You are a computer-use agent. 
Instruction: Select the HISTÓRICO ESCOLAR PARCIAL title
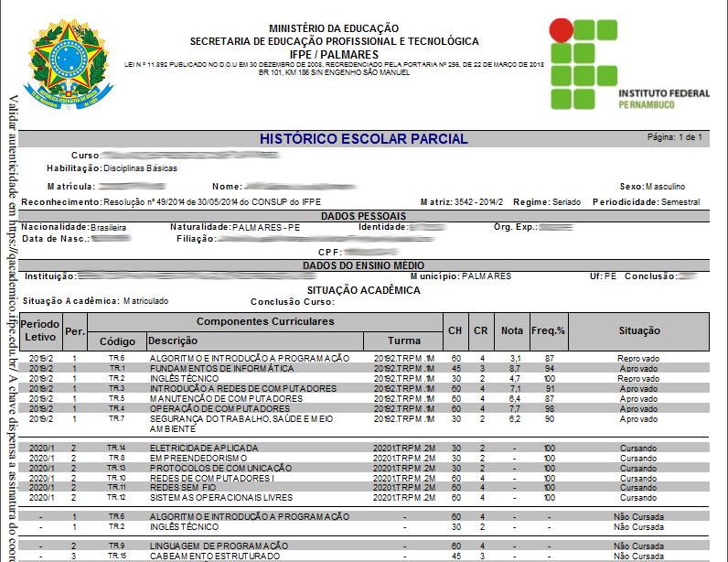[x=363, y=139]
